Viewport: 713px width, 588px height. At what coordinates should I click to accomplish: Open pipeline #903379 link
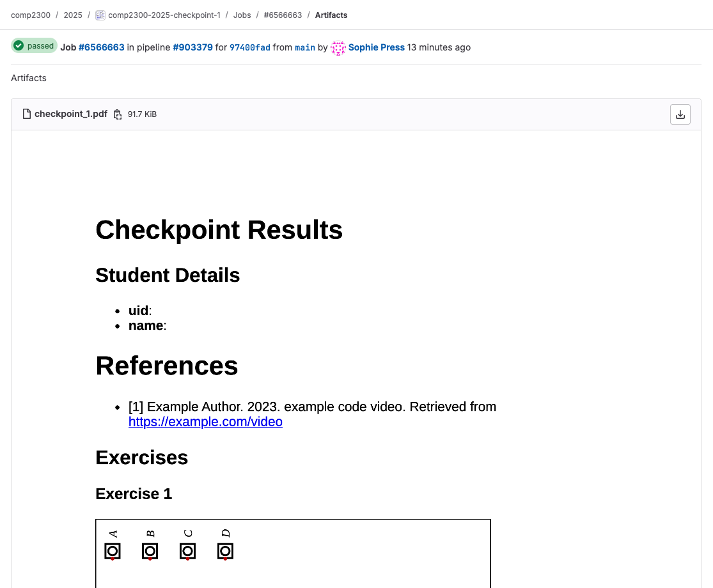[192, 47]
